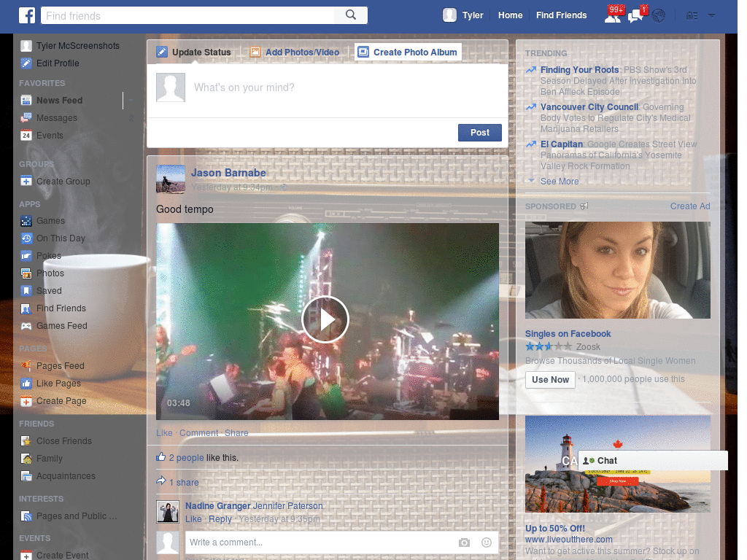Screen dimensions: 747x560
Task: Open Find Friends in the sidebar Apps
Action: 53,308
